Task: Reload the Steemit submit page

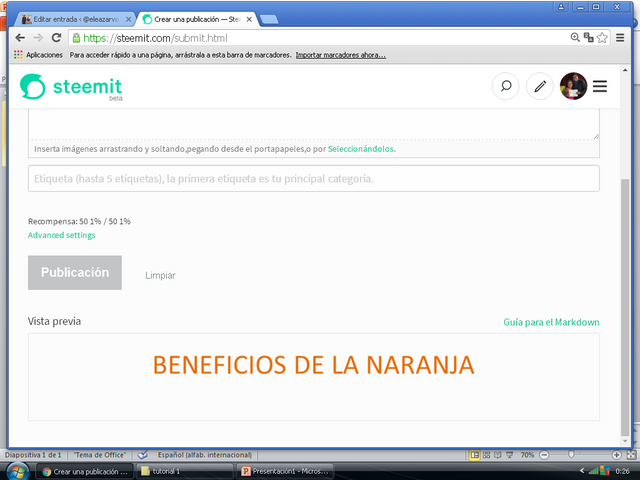Action: (56, 38)
